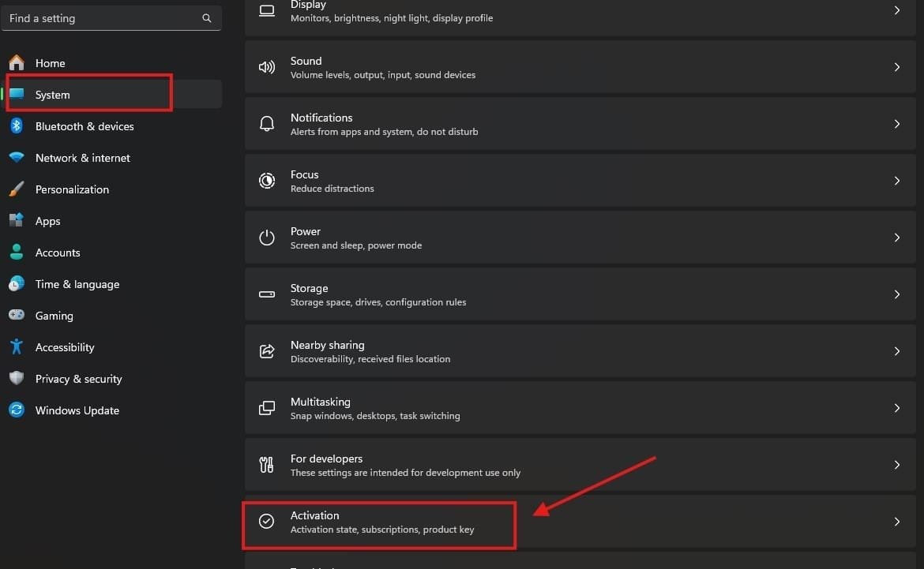
Task: Click text 'Monitors, brightness, night light, display profile'
Action: (x=391, y=17)
